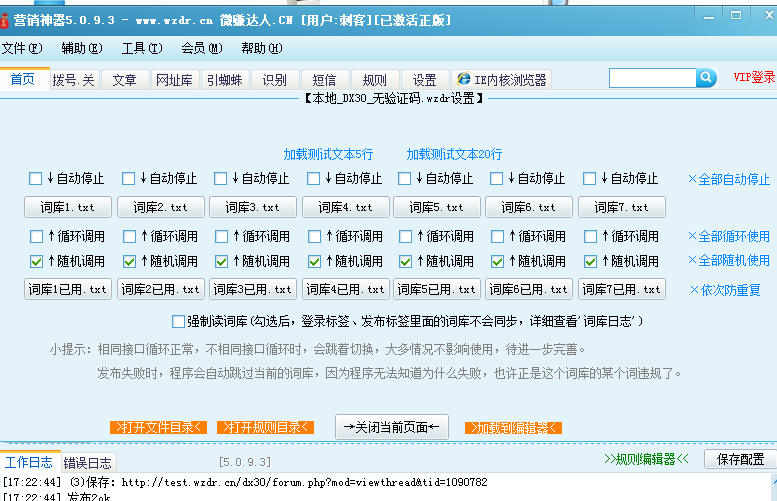Switch to the 设置 tab
Viewport: 777px width, 501px height.
[425, 80]
